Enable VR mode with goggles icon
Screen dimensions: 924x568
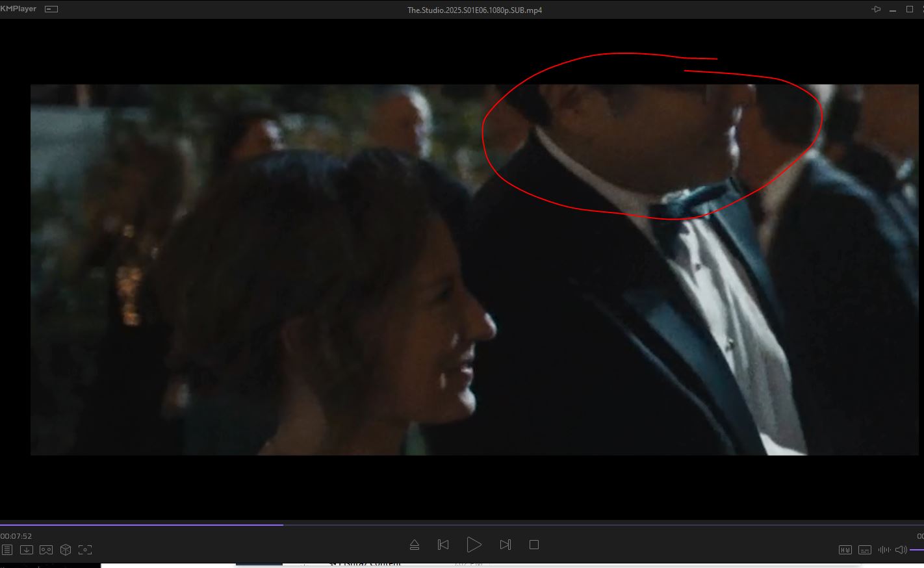[x=46, y=550]
